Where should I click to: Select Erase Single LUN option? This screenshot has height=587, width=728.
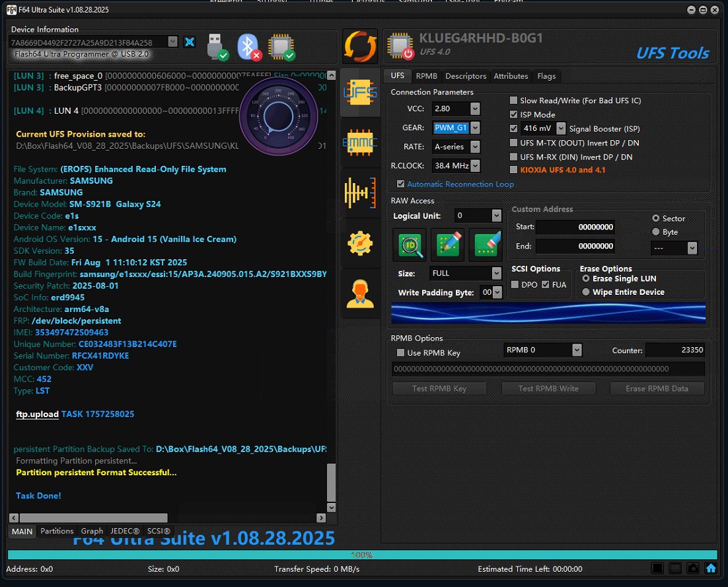pos(586,279)
